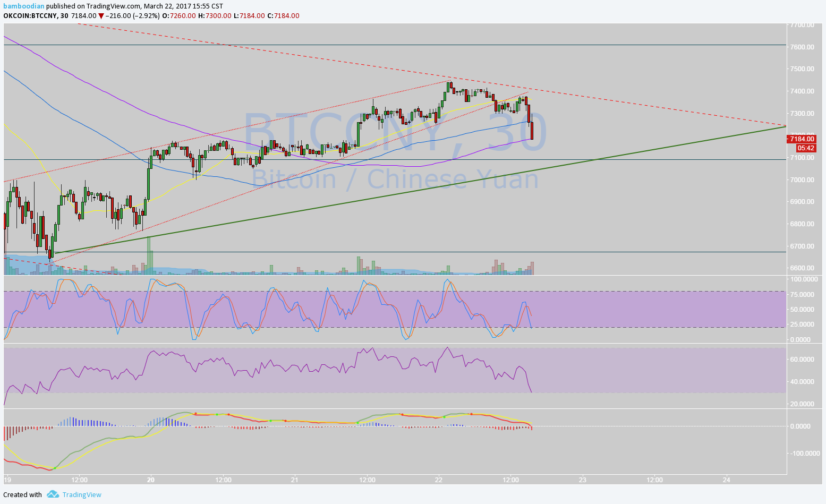Image resolution: width=826 pixels, height=504 pixels.
Task: Click the 100.0000 stochastic axis label
Action: (804, 279)
